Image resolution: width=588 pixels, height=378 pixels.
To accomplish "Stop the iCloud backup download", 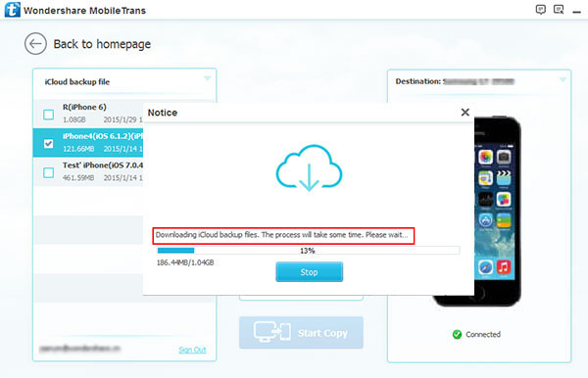I will [x=310, y=272].
